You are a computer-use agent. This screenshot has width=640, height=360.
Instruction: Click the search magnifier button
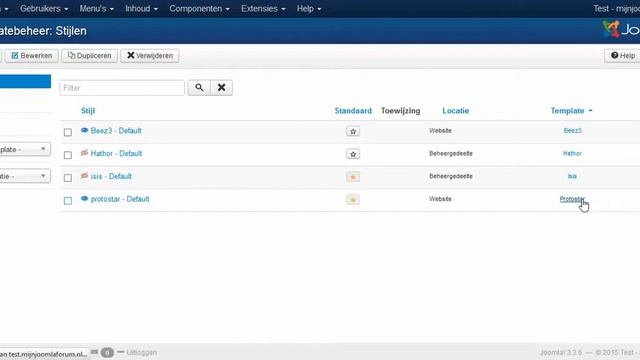pos(199,88)
